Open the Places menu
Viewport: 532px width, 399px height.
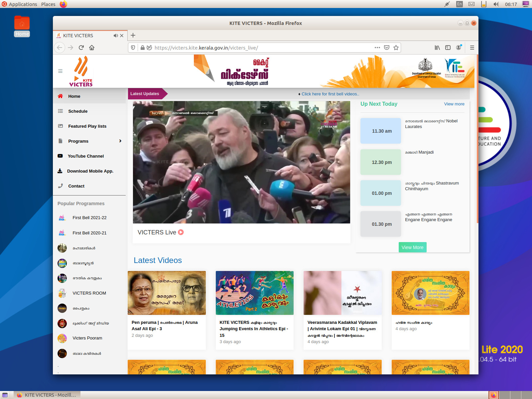(x=48, y=4)
